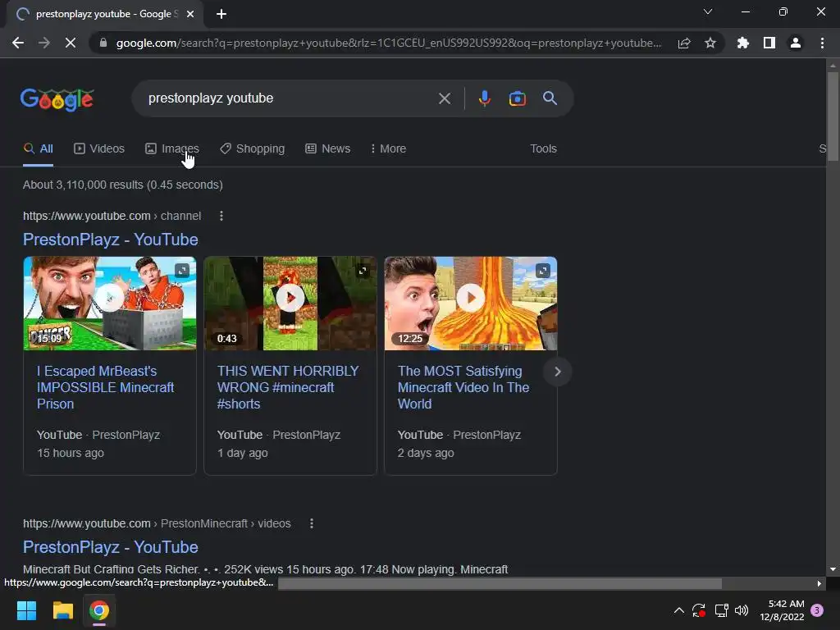Viewport: 840px width, 630px height.
Task: Open clock showing 5:42 AM 12/8/2022
Action: 782,610
